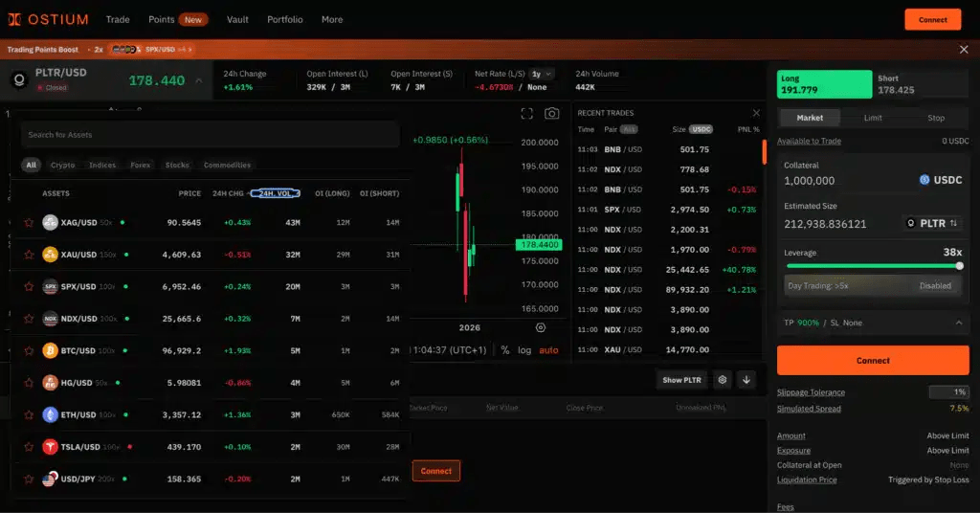This screenshot has width=980, height=513.
Task: Open the 1y Net Rate period dropdown
Action: (x=542, y=74)
